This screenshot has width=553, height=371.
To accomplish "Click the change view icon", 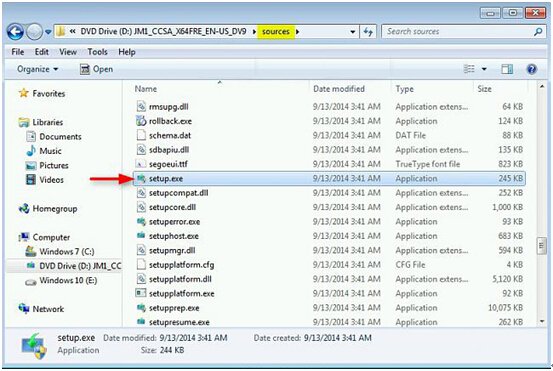I will coord(469,69).
